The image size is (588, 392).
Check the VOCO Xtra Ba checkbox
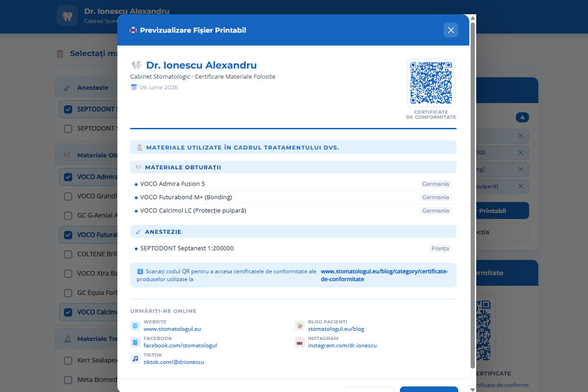tap(68, 273)
